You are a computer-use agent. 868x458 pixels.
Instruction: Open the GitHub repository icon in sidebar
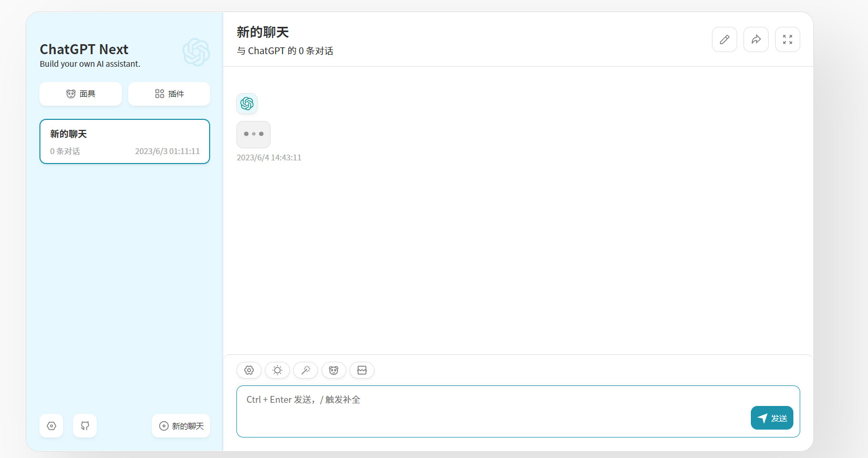85,426
